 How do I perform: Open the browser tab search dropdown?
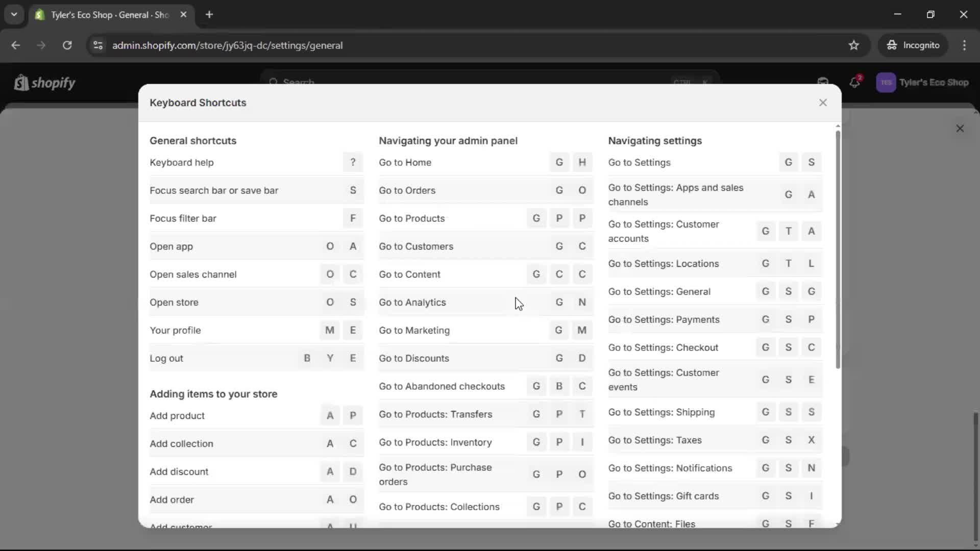click(14, 14)
